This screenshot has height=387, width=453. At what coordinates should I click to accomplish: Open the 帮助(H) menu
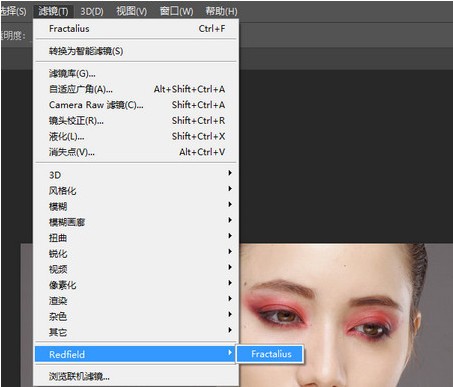click(221, 11)
